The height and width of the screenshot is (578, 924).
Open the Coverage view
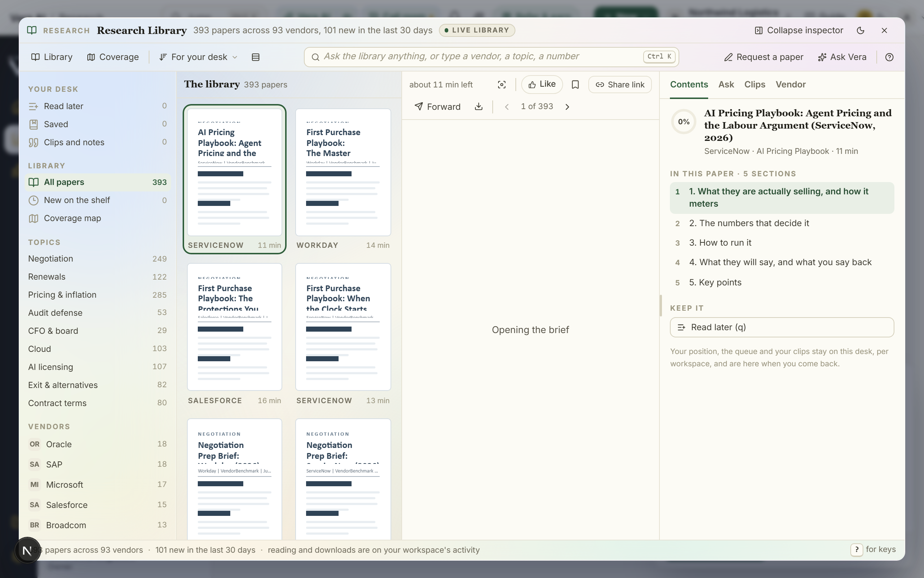coord(113,57)
